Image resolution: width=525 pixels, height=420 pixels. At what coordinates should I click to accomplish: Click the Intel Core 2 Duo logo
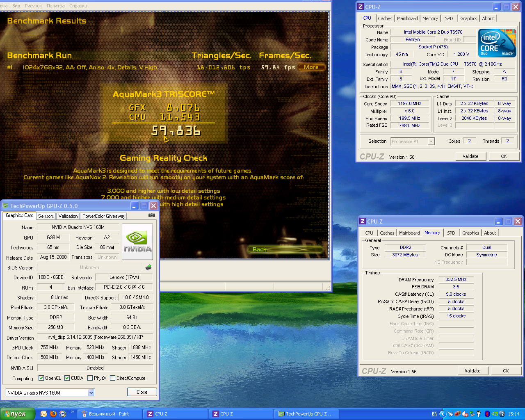497,43
